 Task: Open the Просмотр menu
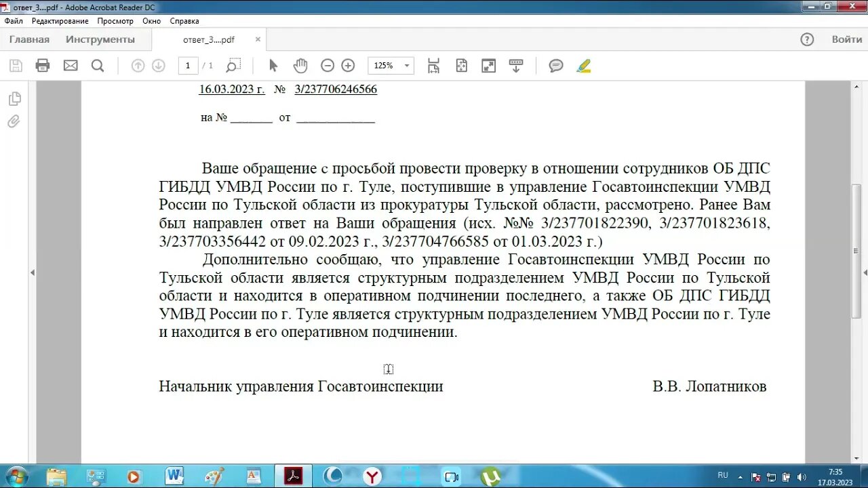[115, 21]
